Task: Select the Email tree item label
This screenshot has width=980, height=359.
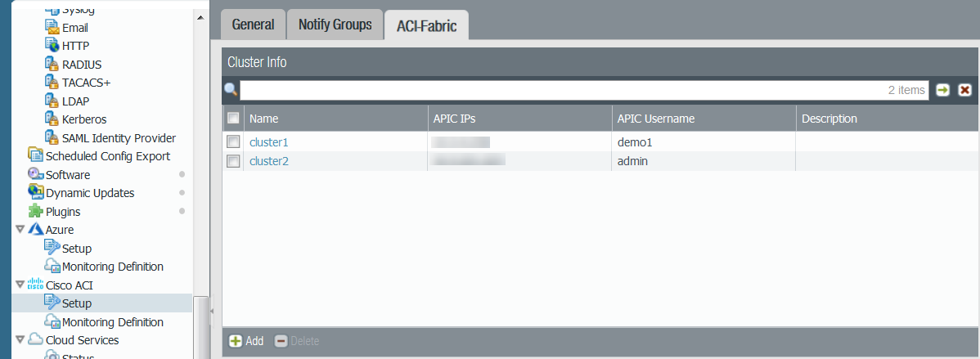Action: point(75,28)
